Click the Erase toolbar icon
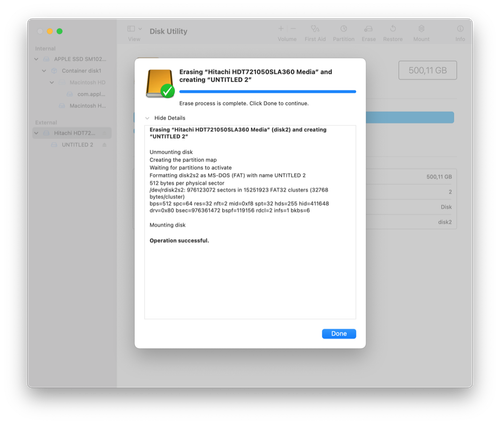 coord(368,29)
